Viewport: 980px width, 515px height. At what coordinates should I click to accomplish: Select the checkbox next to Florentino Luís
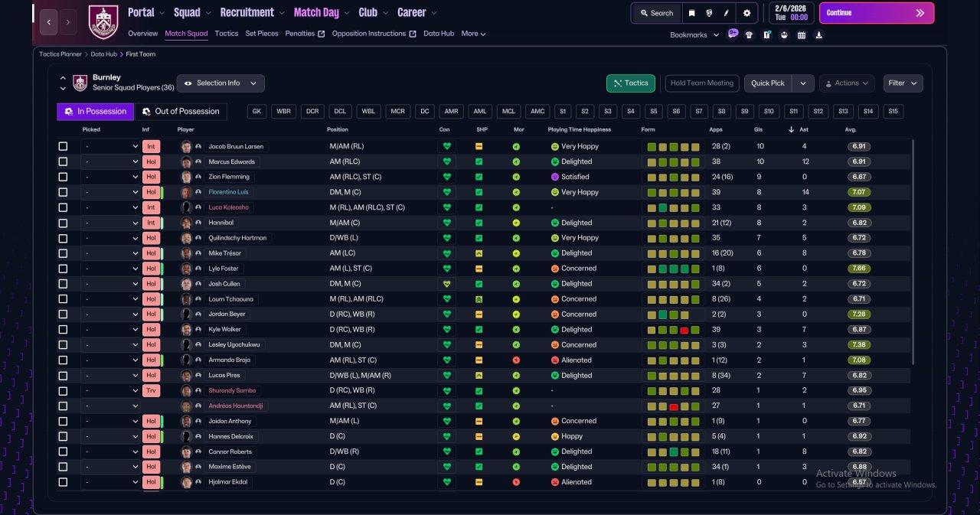pos(63,192)
